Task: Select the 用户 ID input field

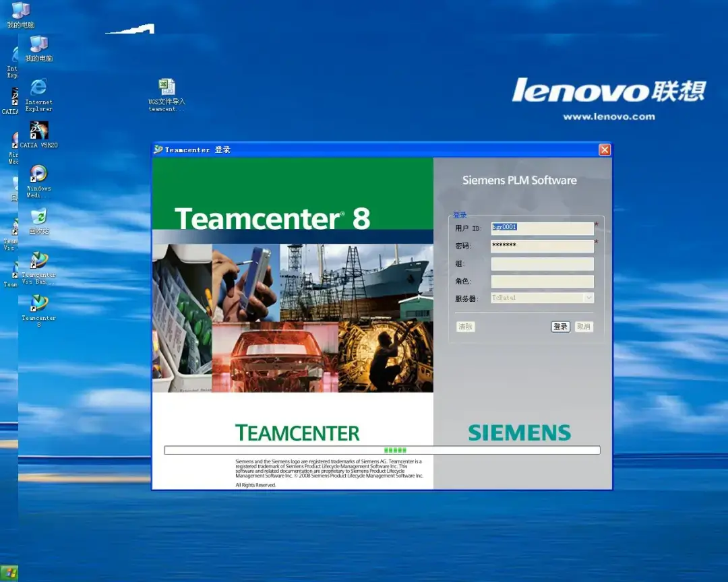Action: [541, 228]
